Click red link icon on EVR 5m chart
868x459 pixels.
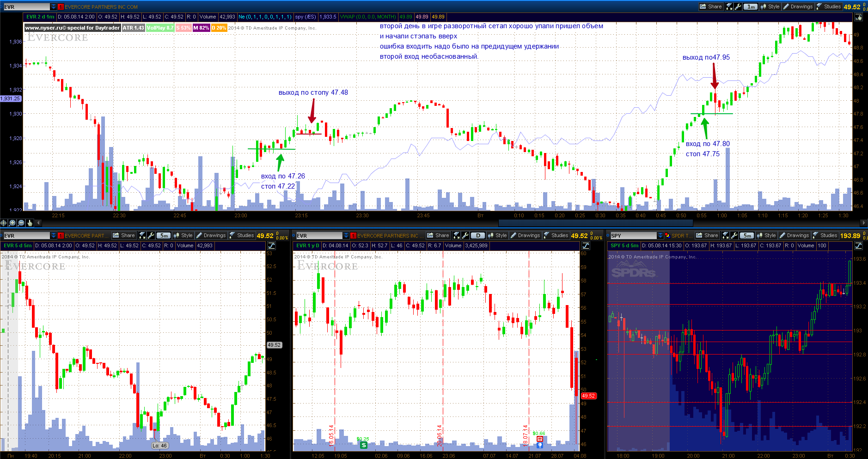(x=61, y=236)
